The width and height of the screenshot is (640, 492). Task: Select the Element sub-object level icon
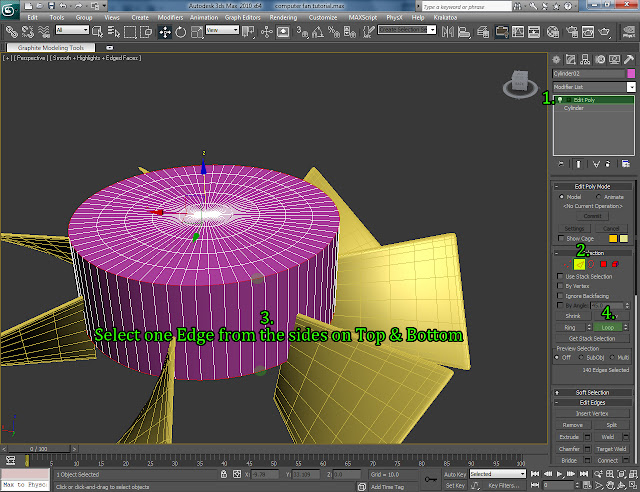point(615,263)
